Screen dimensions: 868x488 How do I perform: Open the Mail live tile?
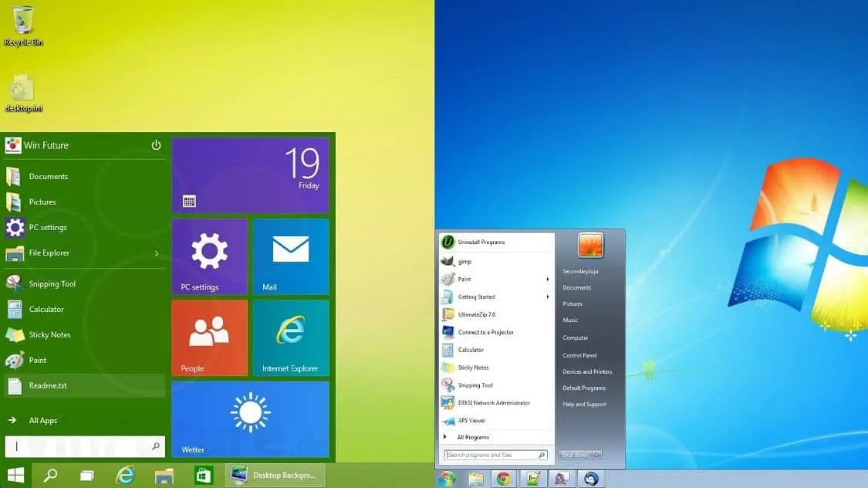pos(291,256)
